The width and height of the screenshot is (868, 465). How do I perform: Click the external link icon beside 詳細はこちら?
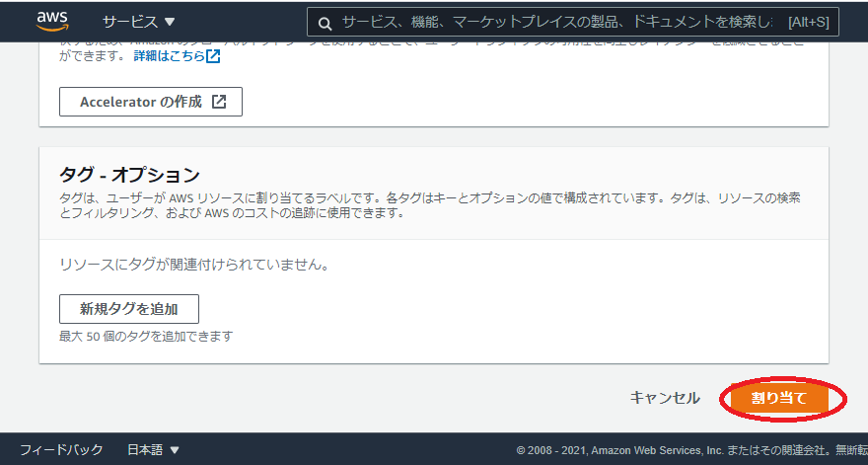pos(213,56)
